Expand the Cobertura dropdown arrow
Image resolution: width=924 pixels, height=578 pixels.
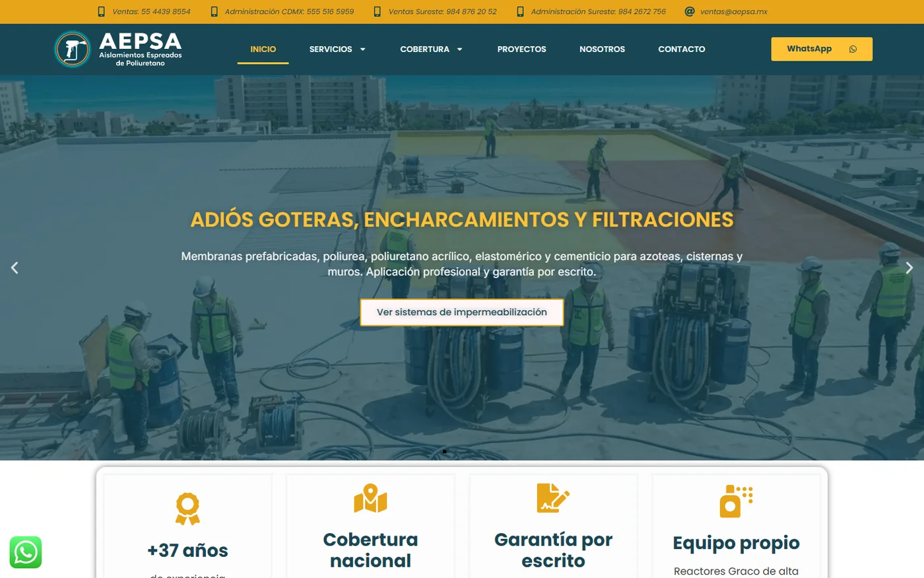(459, 49)
